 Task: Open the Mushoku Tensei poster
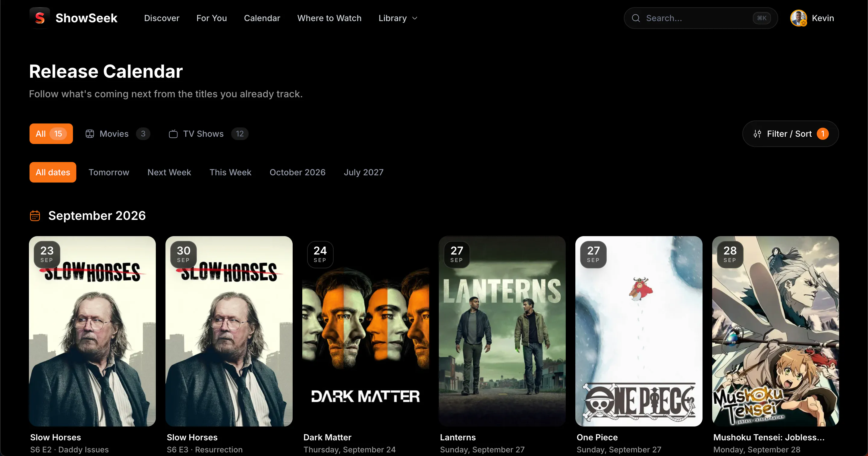tap(775, 331)
